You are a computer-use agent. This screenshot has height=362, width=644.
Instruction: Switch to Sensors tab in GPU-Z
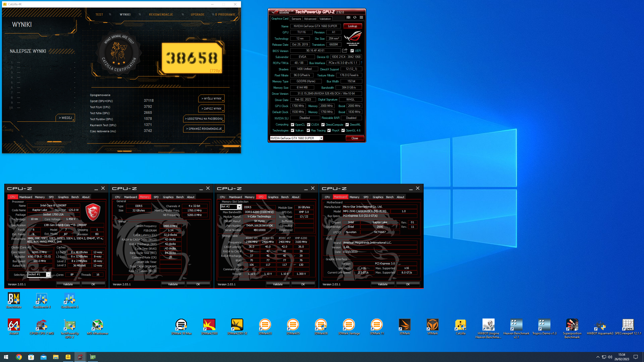[x=296, y=19]
